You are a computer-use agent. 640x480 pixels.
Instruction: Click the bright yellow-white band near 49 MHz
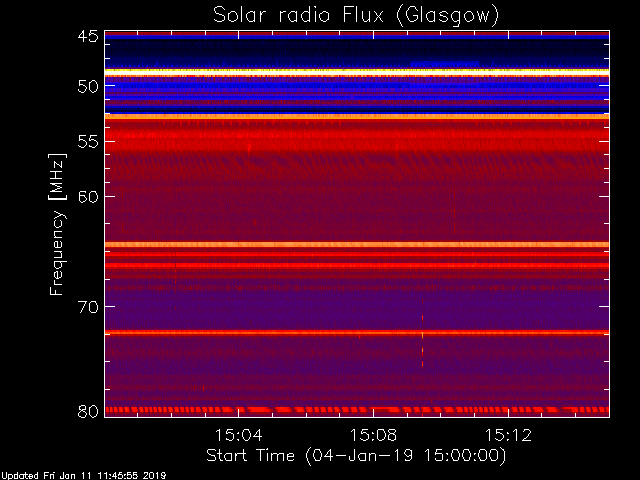(x=357, y=71)
